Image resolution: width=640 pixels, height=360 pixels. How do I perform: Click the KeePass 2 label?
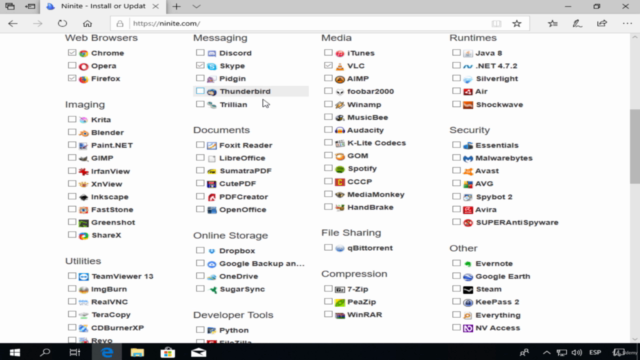click(497, 302)
